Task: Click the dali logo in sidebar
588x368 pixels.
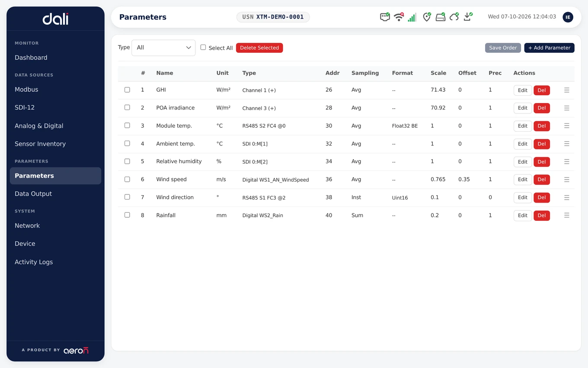Action: [55, 19]
